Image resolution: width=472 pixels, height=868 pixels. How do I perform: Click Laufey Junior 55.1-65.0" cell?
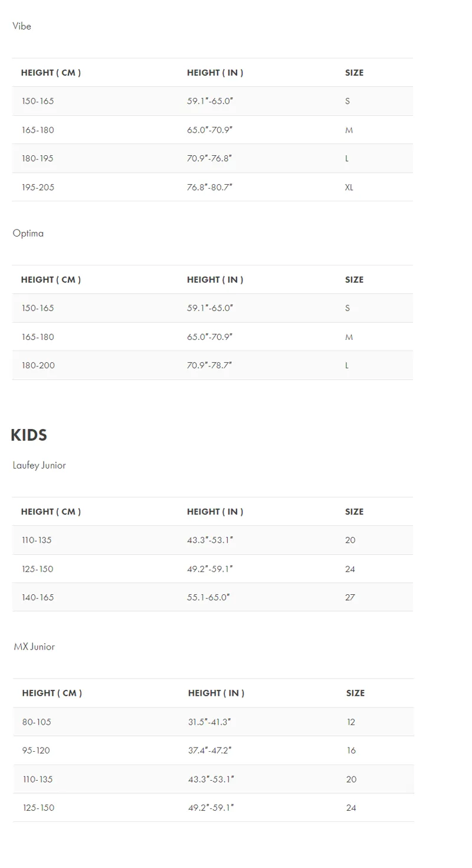208,597
